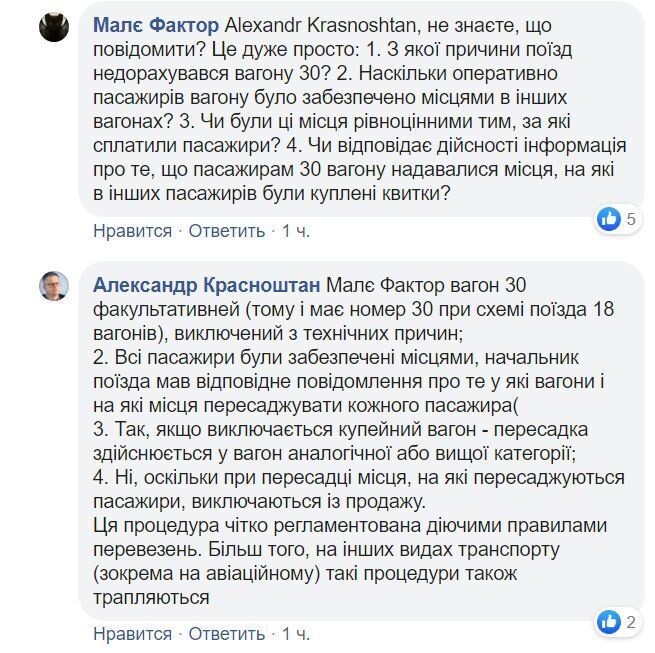Like Малє Фактор's comment via Нравится
655x653 pixels.
[132, 231]
